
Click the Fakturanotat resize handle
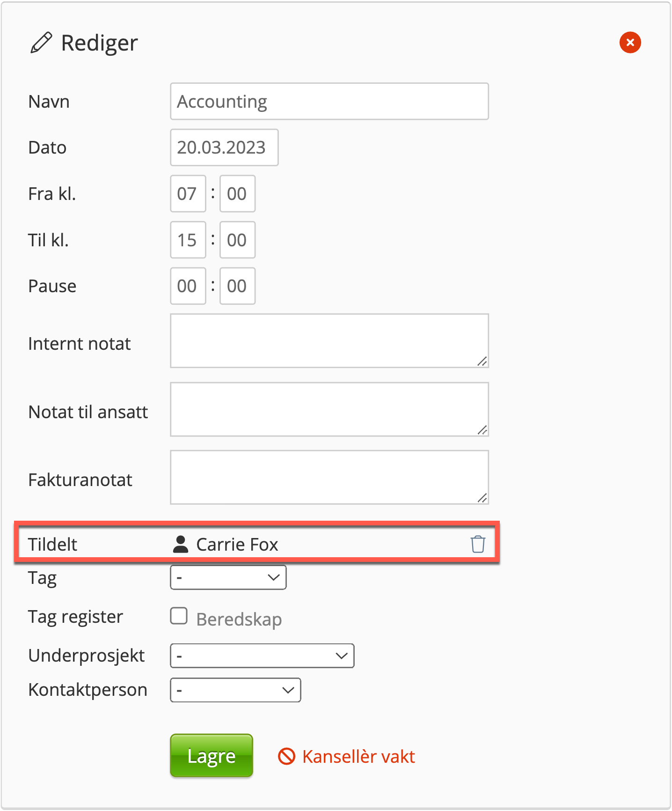point(482,498)
